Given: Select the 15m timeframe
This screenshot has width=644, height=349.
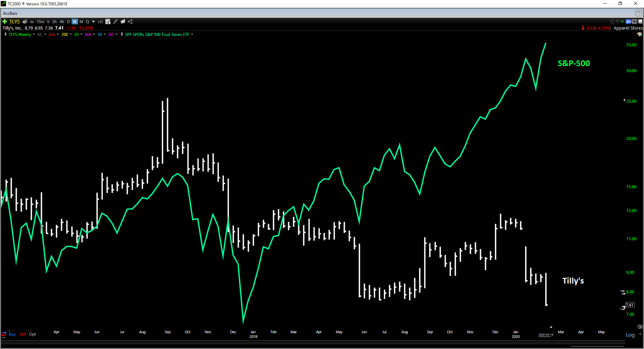Looking at the screenshot, I should click(41, 21).
